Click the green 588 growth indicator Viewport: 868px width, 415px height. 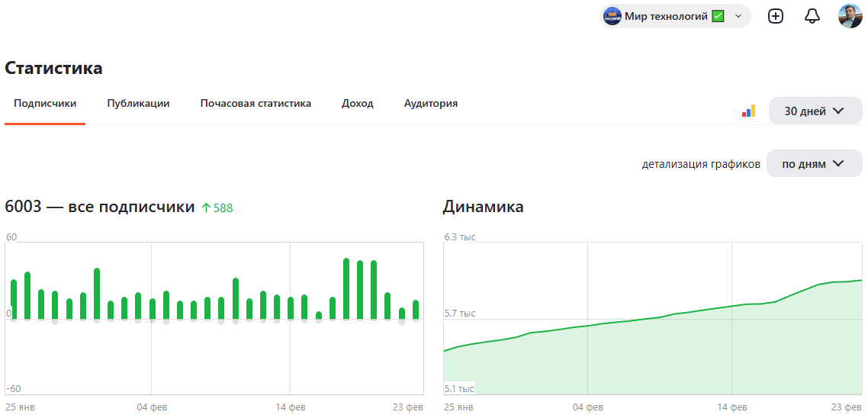217,208
